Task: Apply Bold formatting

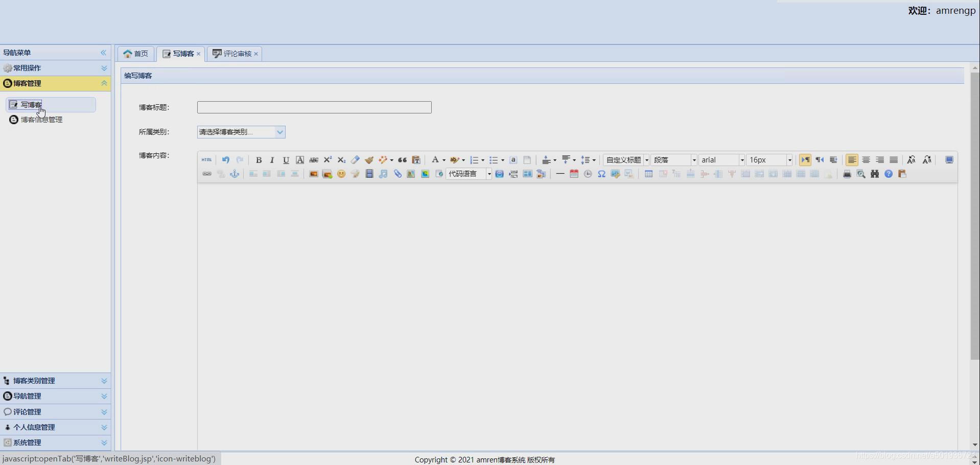Action: point(259,160)
